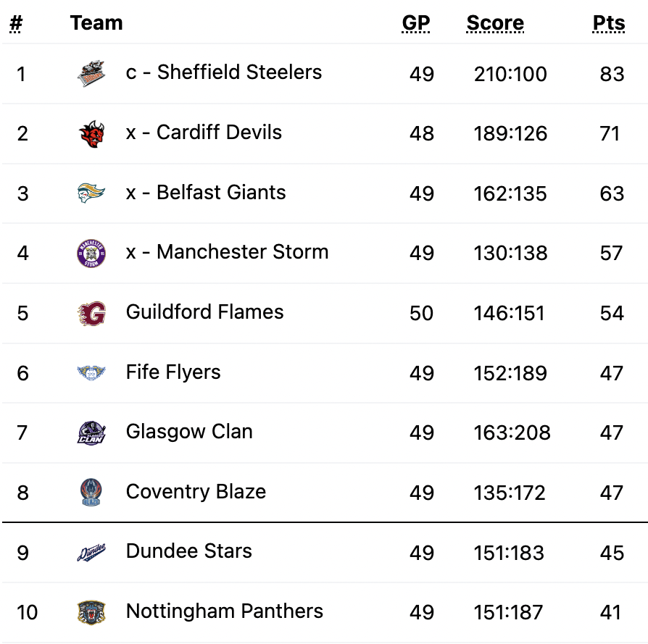Sort by the Score column header

[495, 22]
